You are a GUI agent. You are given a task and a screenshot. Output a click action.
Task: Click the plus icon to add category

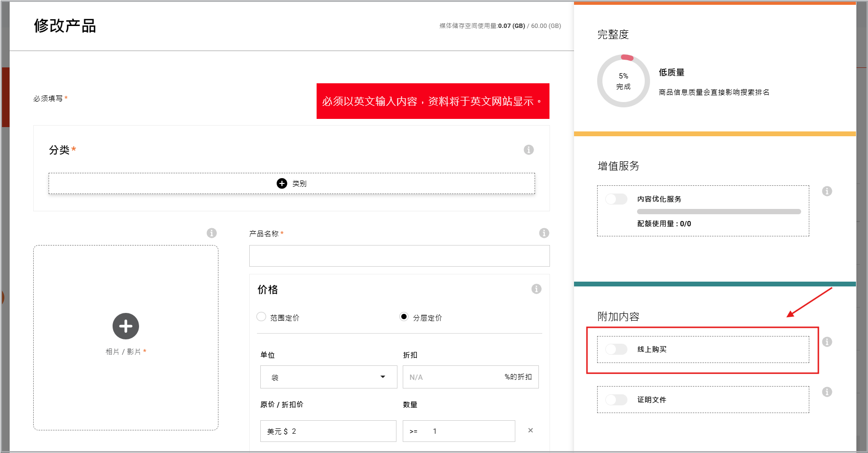pos(282,183)
